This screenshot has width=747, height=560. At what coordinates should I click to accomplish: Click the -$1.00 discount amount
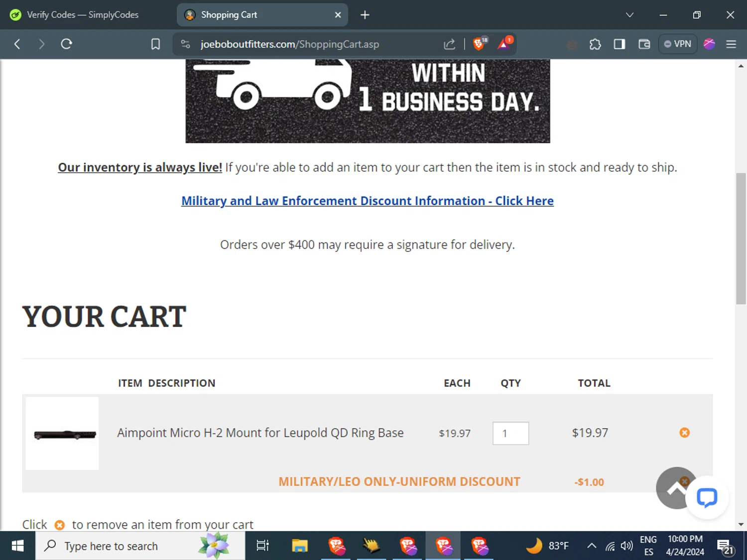[x=589, y=482]
